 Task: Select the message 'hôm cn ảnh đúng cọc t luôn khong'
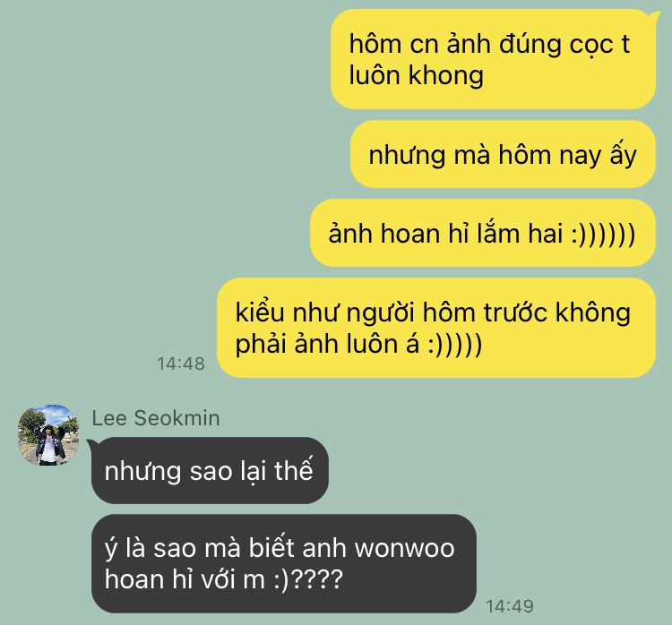(x=494, y=59)
